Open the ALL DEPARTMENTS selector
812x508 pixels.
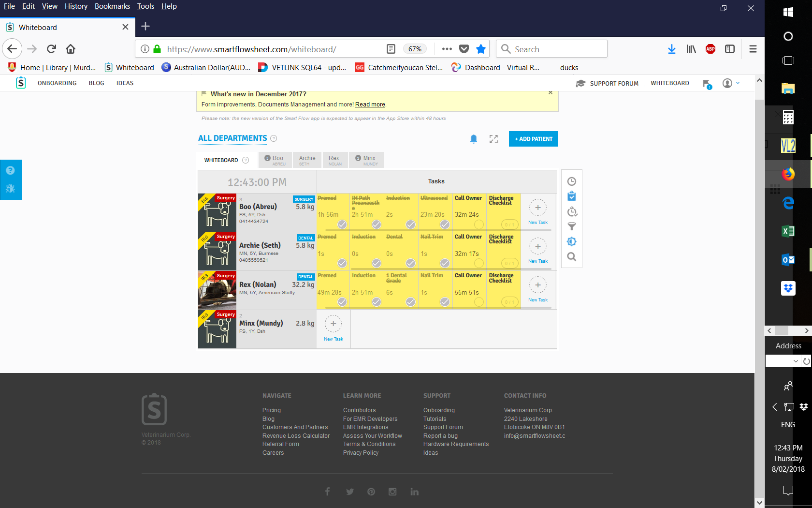pos(232,138)
